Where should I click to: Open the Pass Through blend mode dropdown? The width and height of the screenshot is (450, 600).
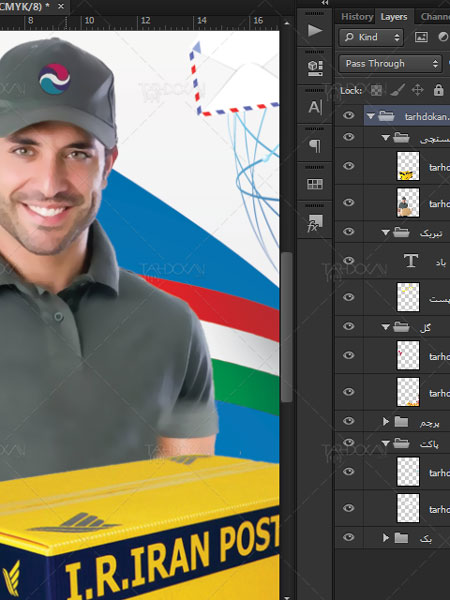(x=390, y=64)
